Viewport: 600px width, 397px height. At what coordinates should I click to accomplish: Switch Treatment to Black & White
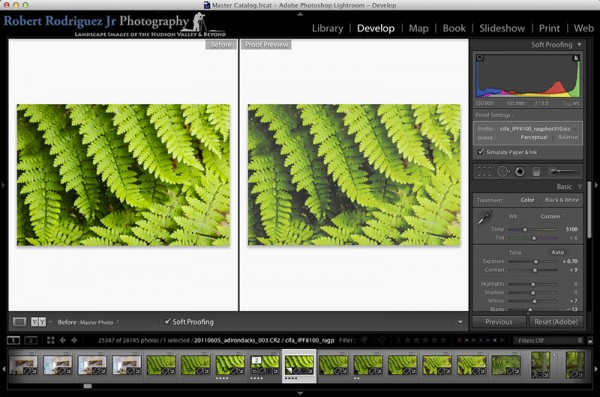(x=561, y=200)
